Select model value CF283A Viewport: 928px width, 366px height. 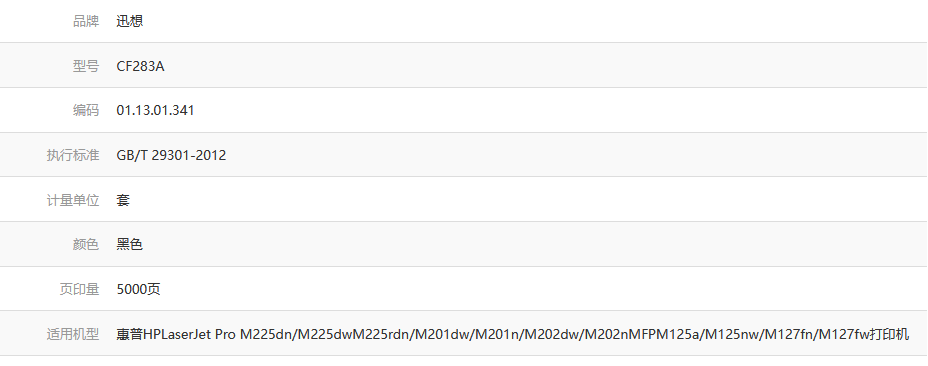pos(140,66)
